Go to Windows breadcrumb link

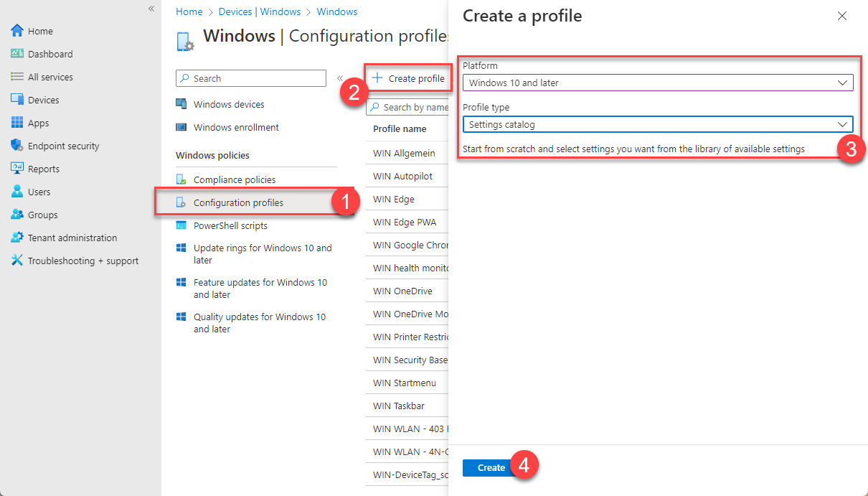(x=337, y=11)
